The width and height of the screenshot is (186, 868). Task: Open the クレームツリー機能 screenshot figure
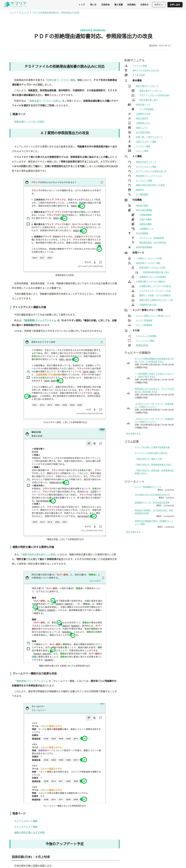click(64, 753)
